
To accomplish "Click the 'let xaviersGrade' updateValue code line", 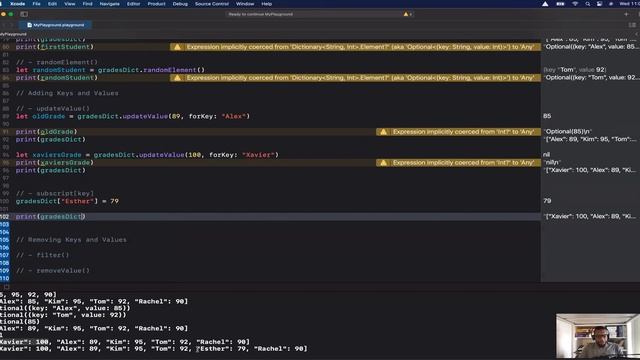I will click(x=147, y=155).
